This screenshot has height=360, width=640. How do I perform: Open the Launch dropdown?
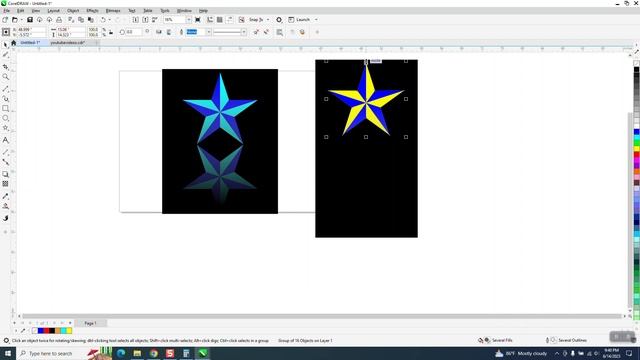tap(316, 20)
